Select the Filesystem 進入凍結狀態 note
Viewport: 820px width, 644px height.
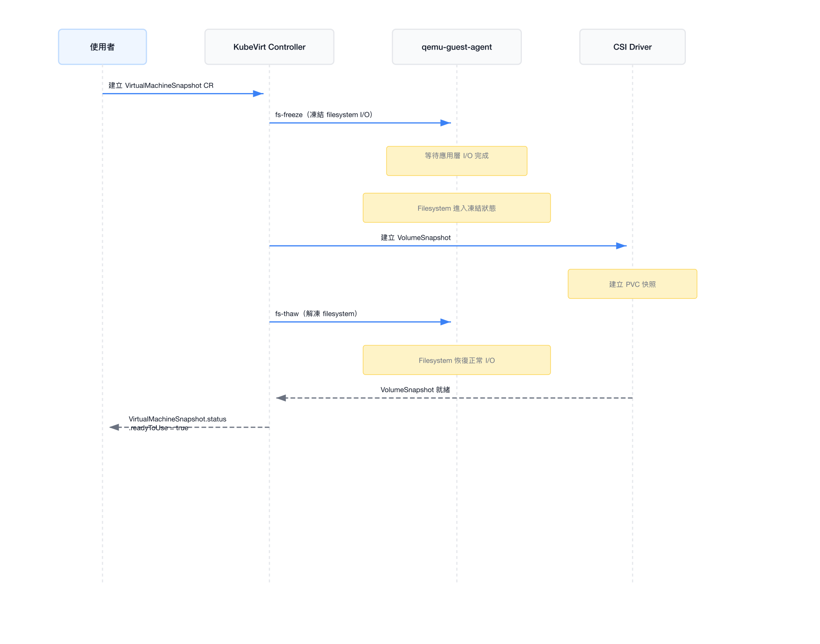click(457, 208)
